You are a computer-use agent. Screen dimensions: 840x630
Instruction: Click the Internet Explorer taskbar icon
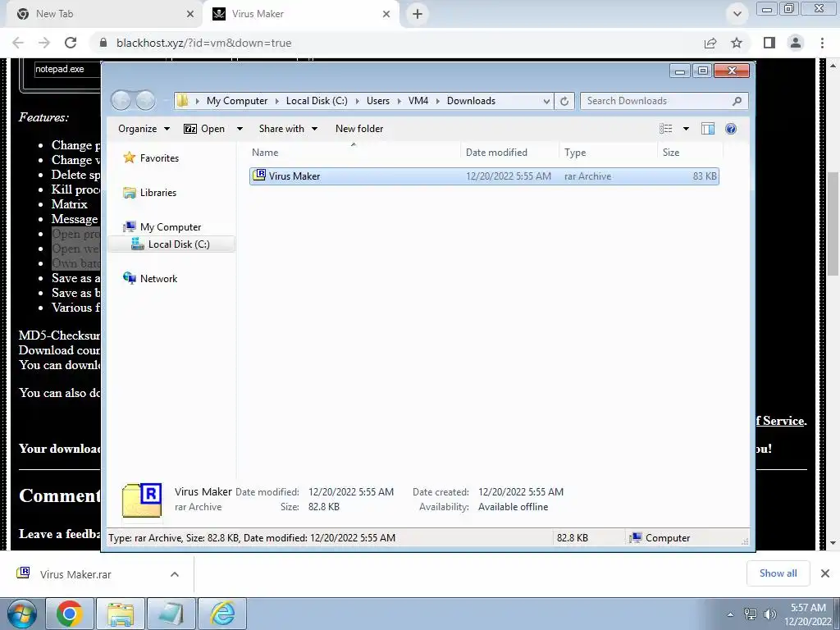pyautogui.click(x=223, y=614)
